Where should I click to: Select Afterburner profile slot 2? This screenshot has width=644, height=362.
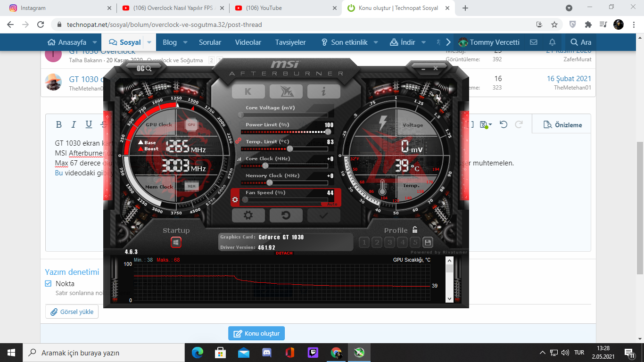point(377,242)
